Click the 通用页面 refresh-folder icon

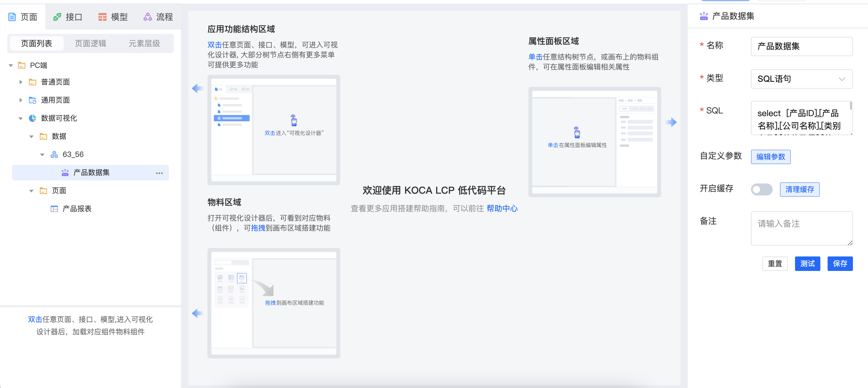33,100
